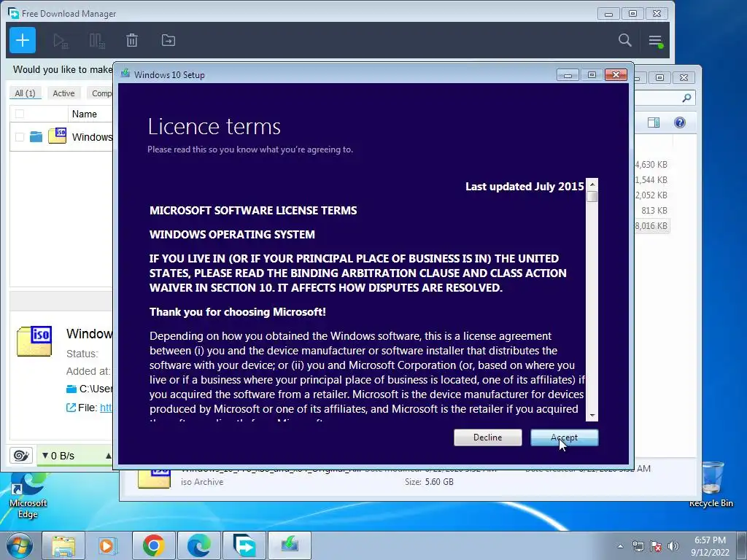This screenshot has width=747, height=560.
Task: Click the Action Center flag tray icon
Action: (656, 546)
